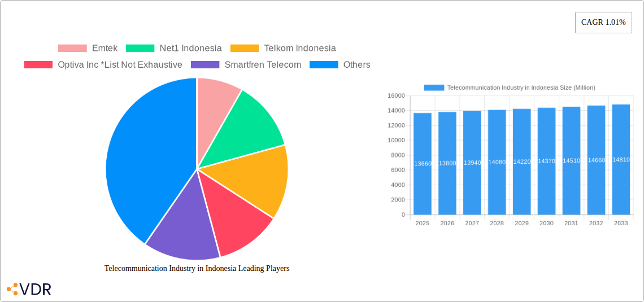Click the 2029 bar showing 14220
644x302 pixels.
click(521, 161)
